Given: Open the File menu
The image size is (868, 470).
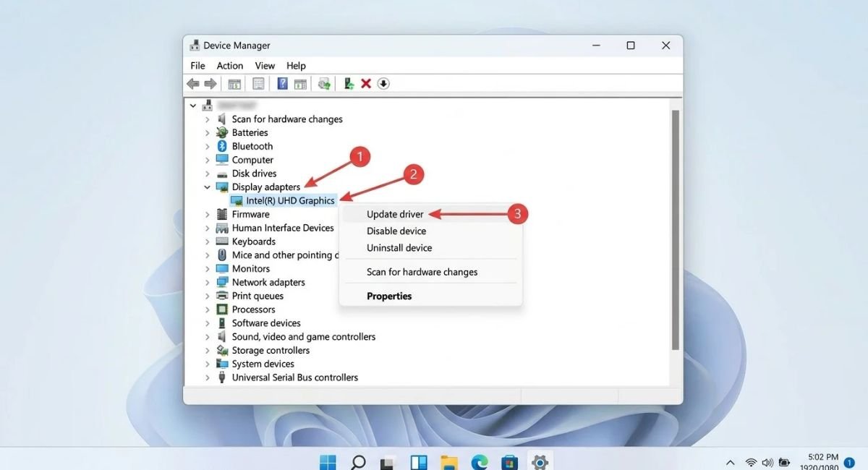Looking at the screenshot, I should point(197,65).
